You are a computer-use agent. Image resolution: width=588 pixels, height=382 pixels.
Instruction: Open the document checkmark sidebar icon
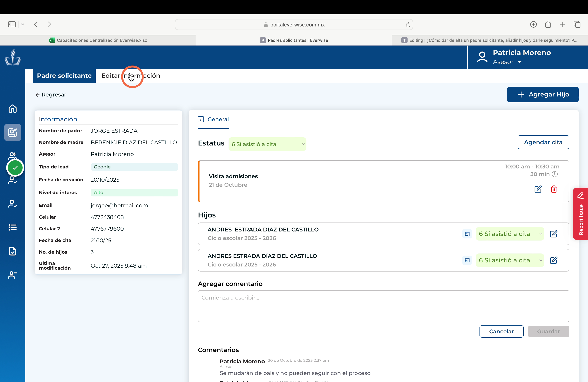tap(13, 251)
